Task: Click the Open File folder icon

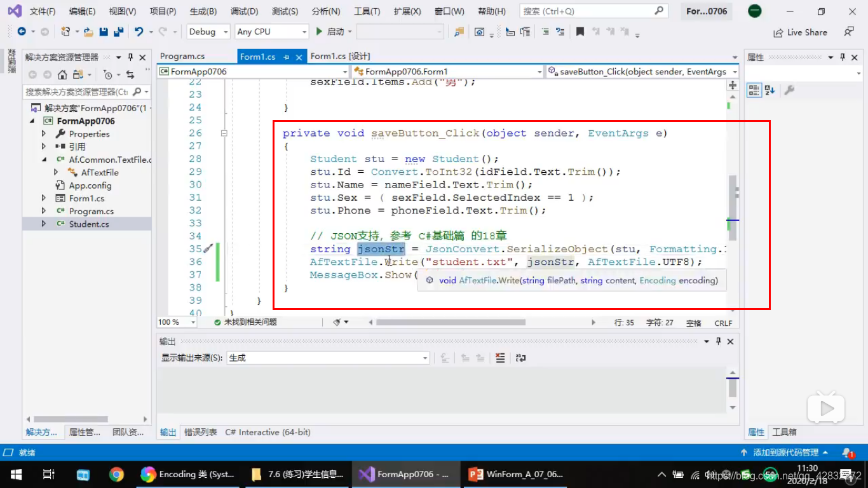Action: [x=88, y=32]
